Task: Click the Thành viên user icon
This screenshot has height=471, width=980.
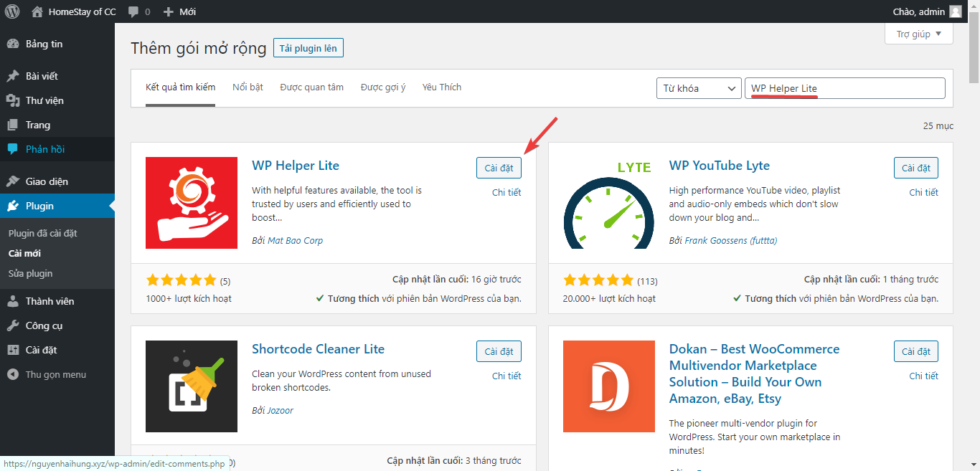Action: coord(13,301)
